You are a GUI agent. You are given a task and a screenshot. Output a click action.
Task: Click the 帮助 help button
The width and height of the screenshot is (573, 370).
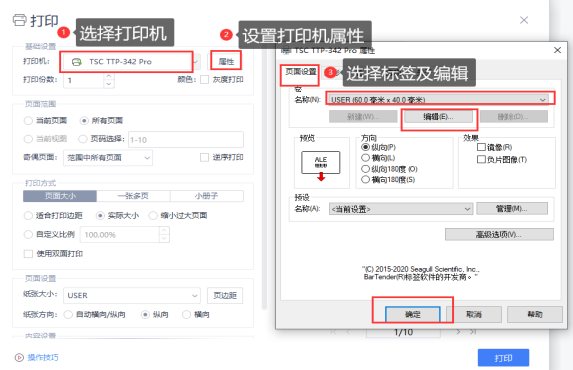(535, 314)
